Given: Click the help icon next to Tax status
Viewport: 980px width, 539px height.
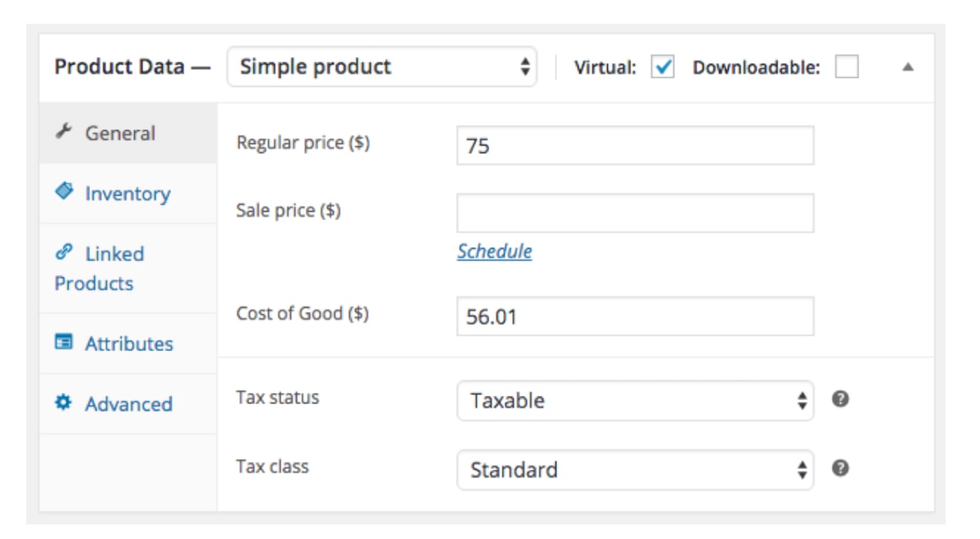Looking at the screenshot, I should point(841,399).
